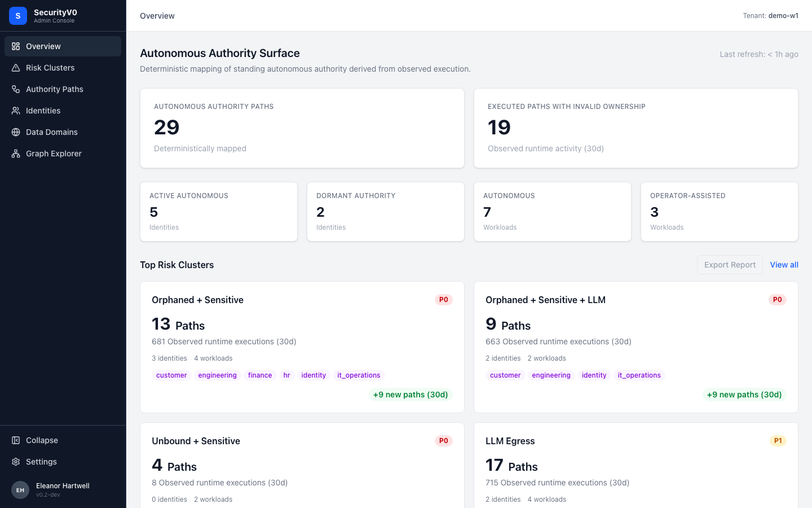812x508 pixels.
Task: Click P0 badge on Unbound + Sensitive card
Action: 444,441
